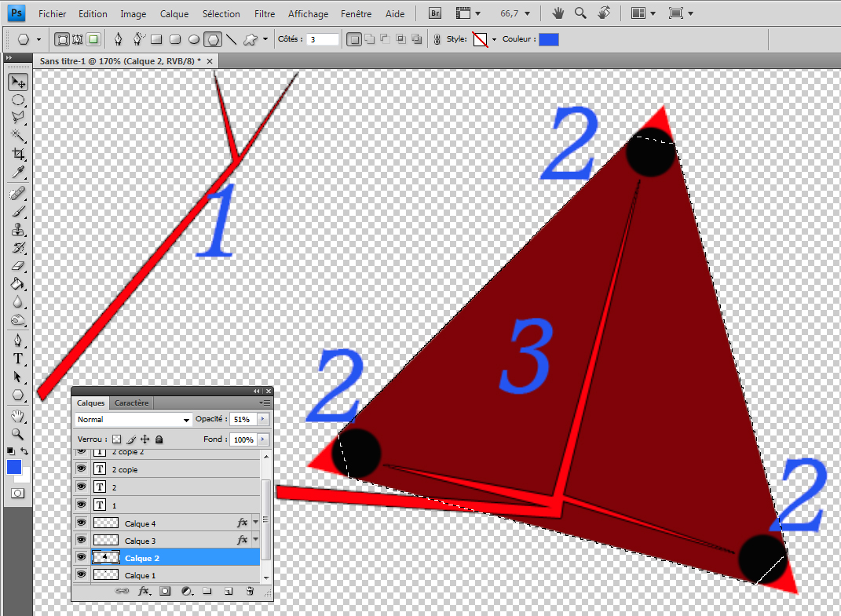Open the Affichage menu
Screen dimensions: 841x616
[x=308, y=14]
